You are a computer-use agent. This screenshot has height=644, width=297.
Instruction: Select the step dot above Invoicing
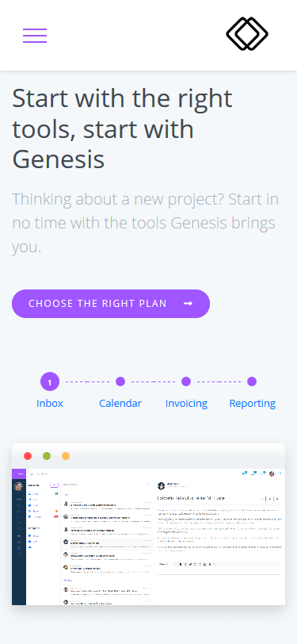pos(186,381)
